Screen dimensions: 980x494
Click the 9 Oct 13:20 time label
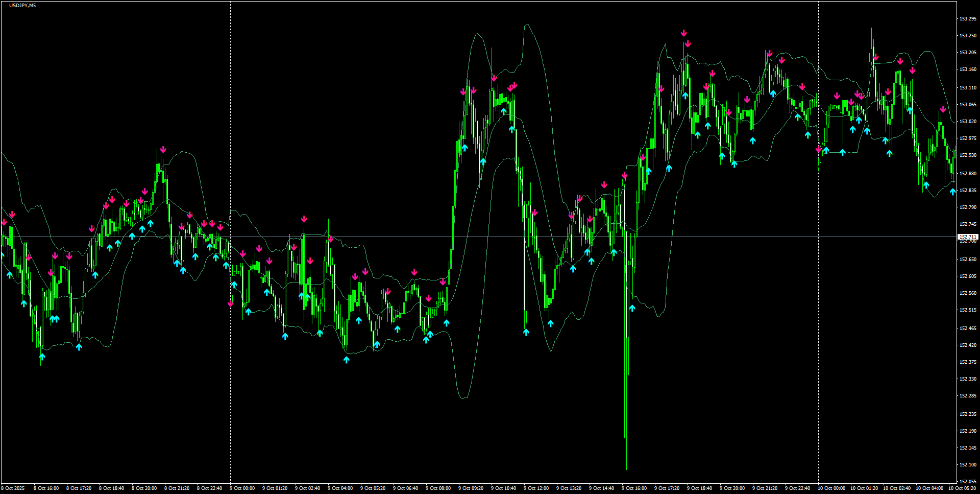569,488
